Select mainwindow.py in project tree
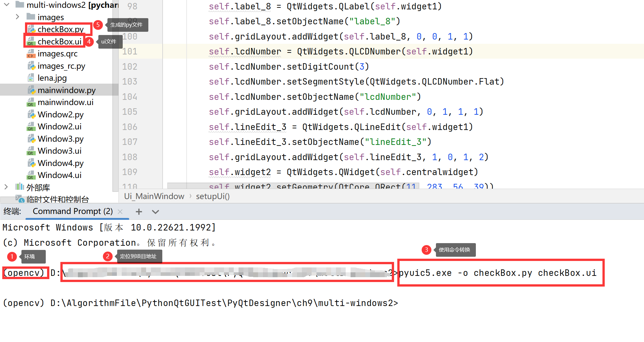The height and width of the screenshot is (342, 644). click(x=67, y=90)
